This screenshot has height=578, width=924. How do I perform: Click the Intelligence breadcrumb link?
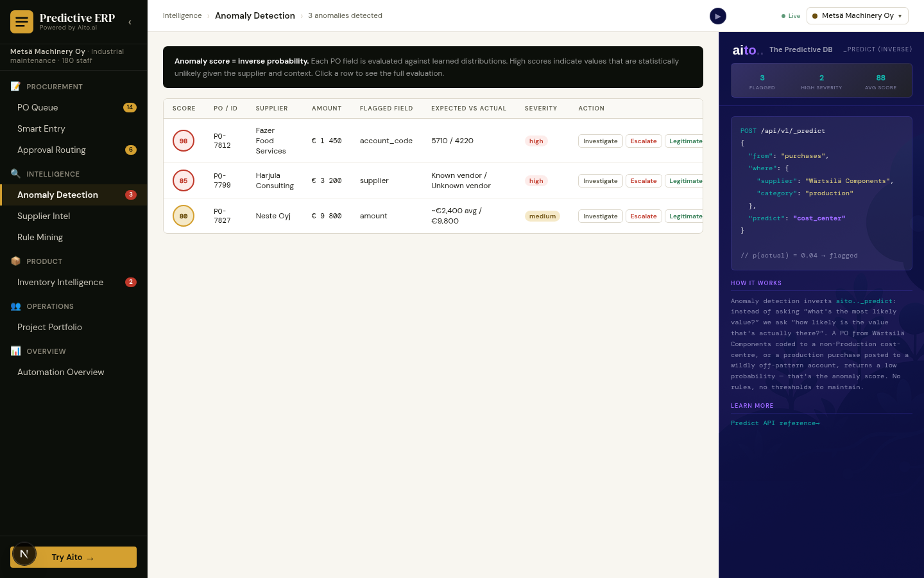pos(182,15)
